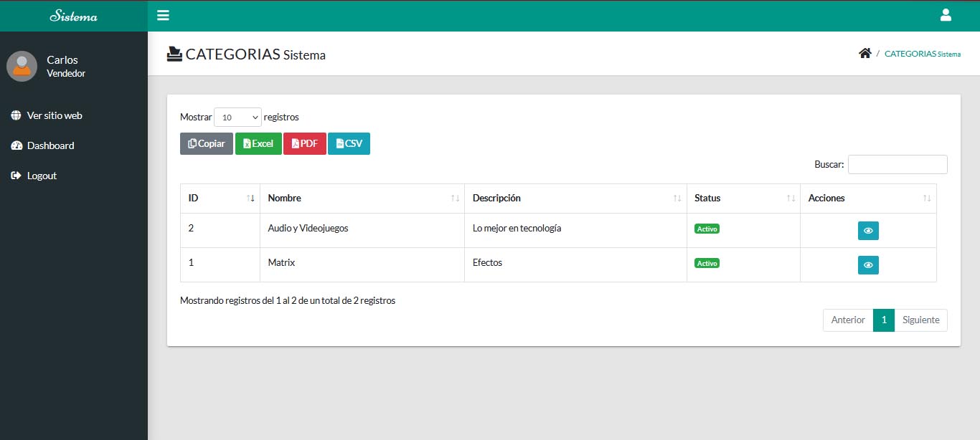Click Logout in the sidebar
The height and width of the screenshot is (440, 980).
pyautogui.click(x=42, y=176)
